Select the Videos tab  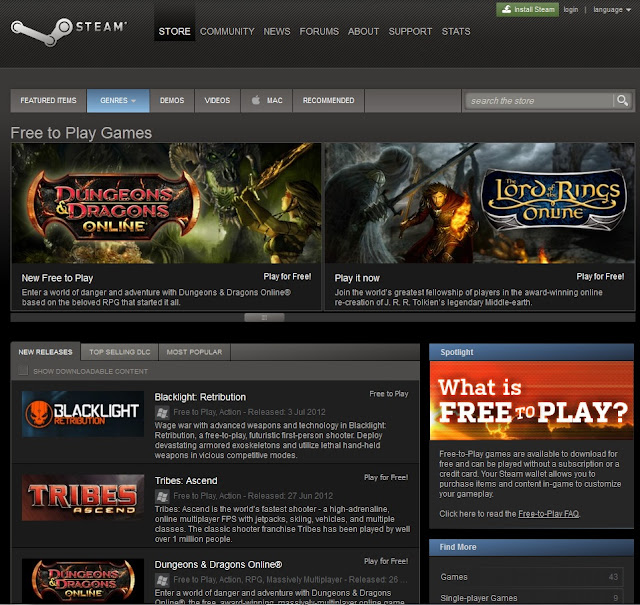coord(217,100)
